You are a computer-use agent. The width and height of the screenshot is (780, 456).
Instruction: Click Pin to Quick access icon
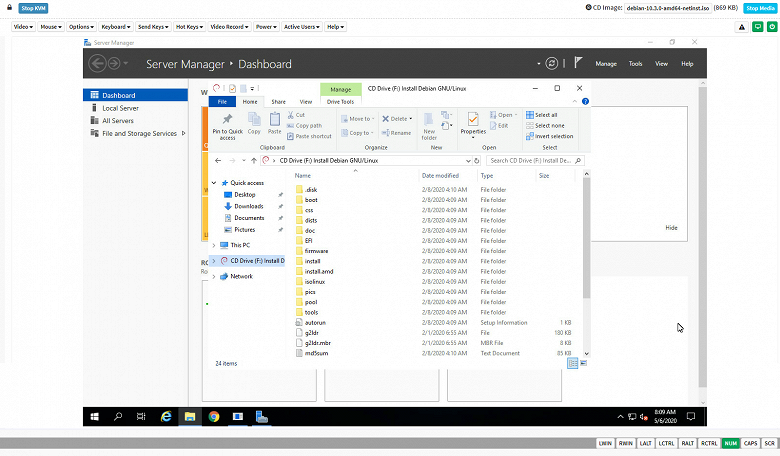tap(227, 120)
